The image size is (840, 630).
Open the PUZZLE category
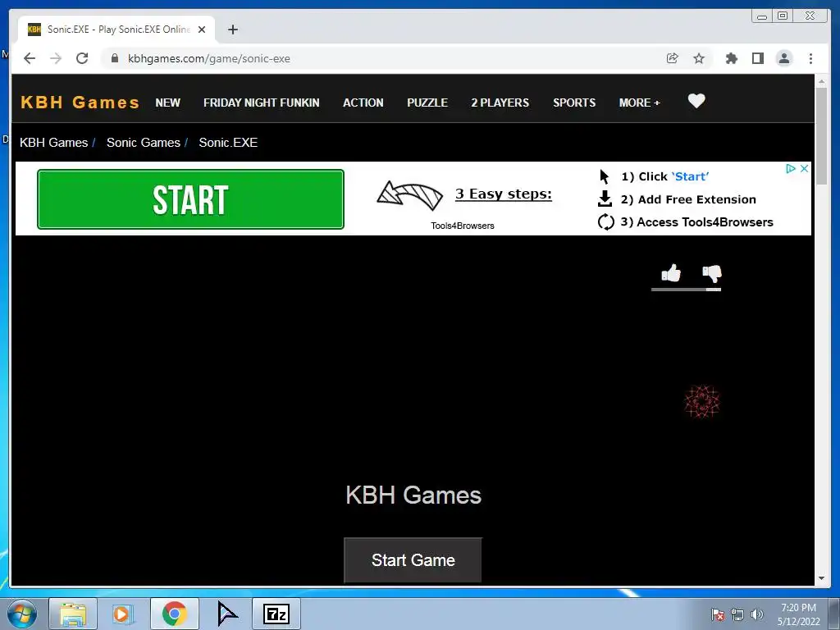pos(427,103)
